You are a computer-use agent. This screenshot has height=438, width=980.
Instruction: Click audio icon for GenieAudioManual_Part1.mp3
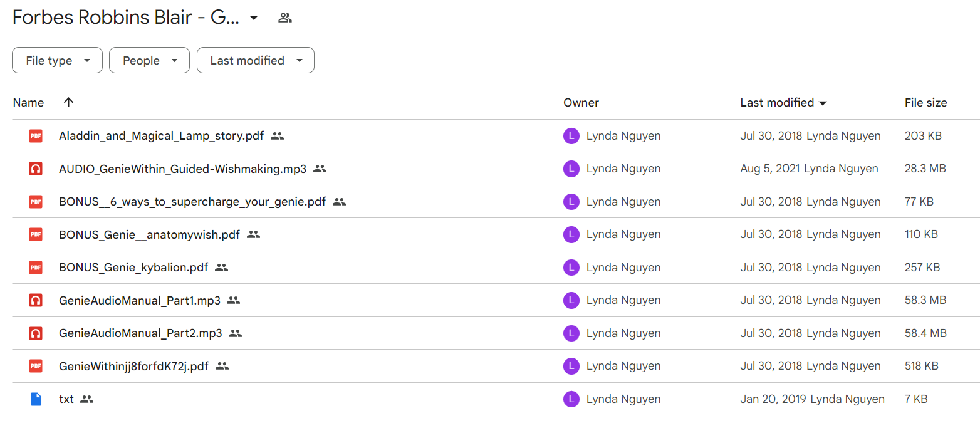click(36, 300)
